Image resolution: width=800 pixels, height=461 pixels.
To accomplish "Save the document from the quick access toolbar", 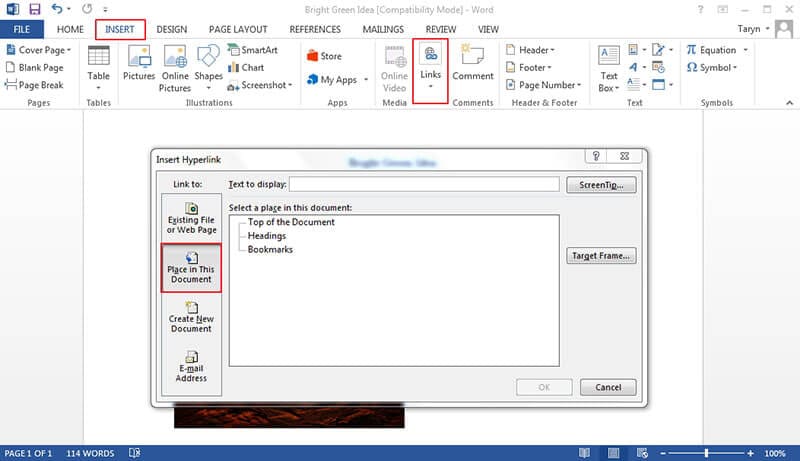I will click(34, 9).
